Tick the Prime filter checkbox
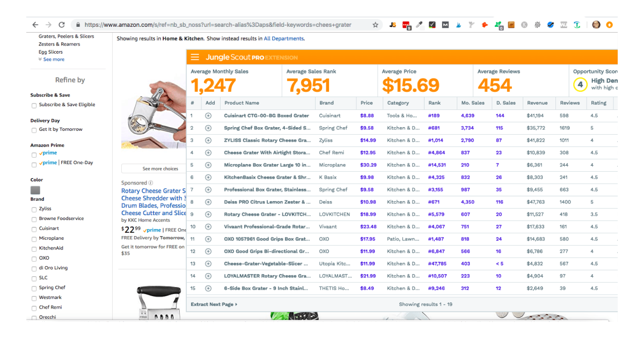The width and height of the screenshot is (644, 338). 34,155
